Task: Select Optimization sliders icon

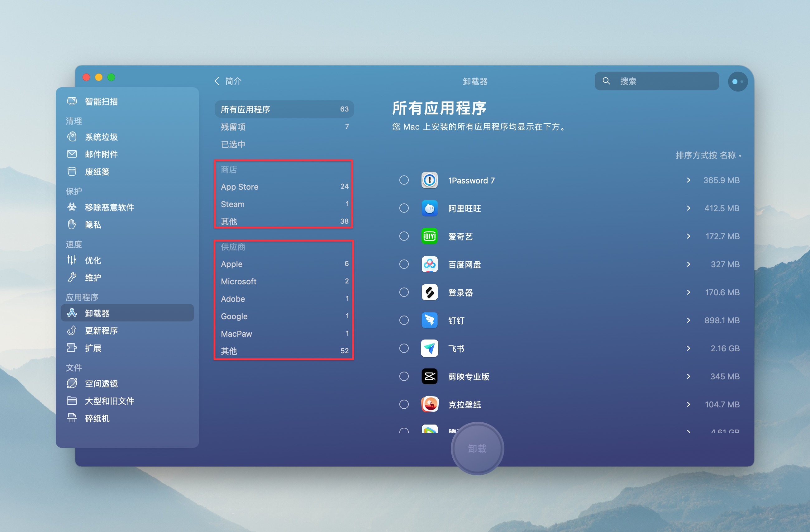Action: point(72,260)
